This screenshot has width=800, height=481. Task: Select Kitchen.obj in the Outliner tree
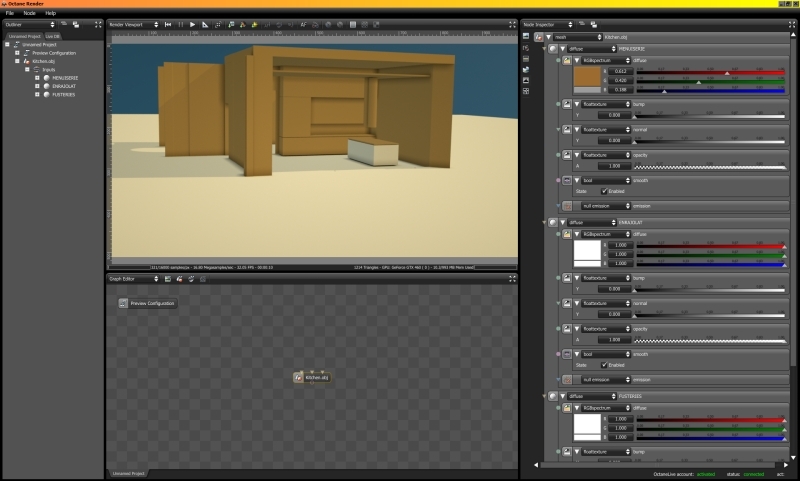(43, 61)
